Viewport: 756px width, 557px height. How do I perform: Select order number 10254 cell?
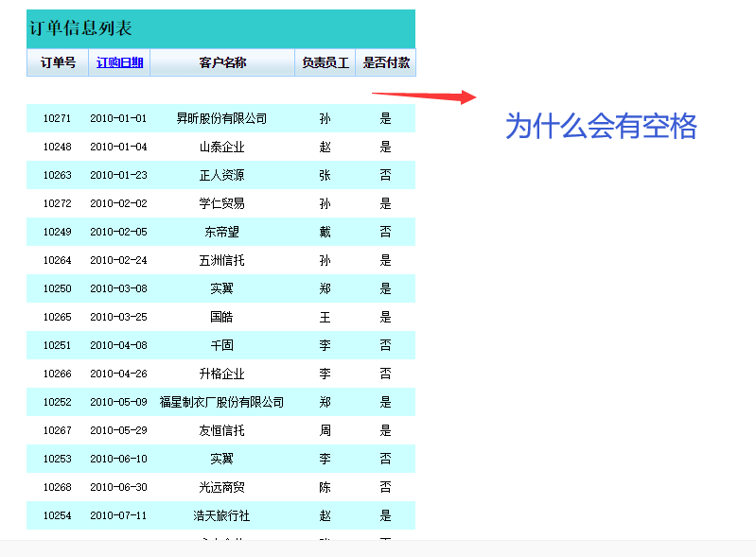point(57,516)
